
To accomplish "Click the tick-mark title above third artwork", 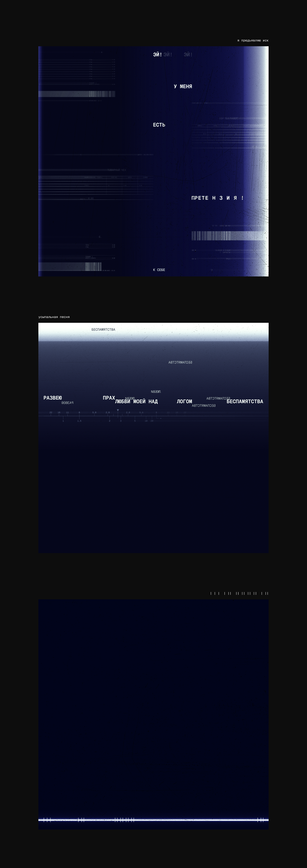I will [x=239, y=593].
